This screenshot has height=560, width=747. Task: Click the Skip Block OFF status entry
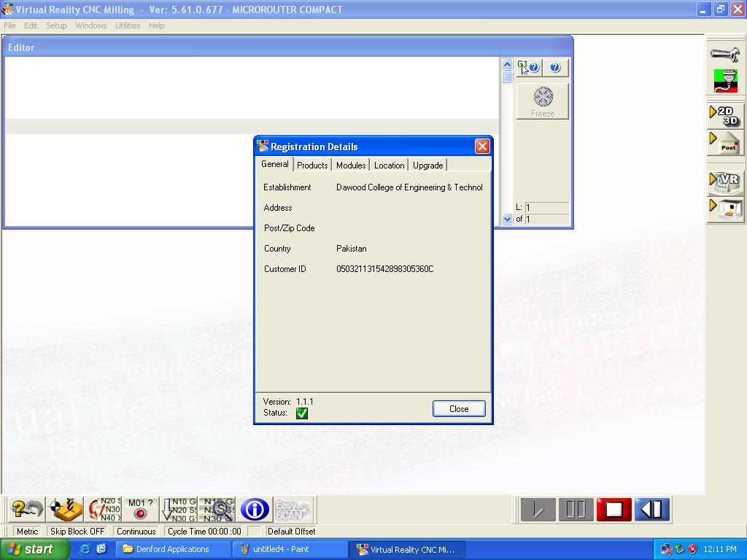[77, 532]
